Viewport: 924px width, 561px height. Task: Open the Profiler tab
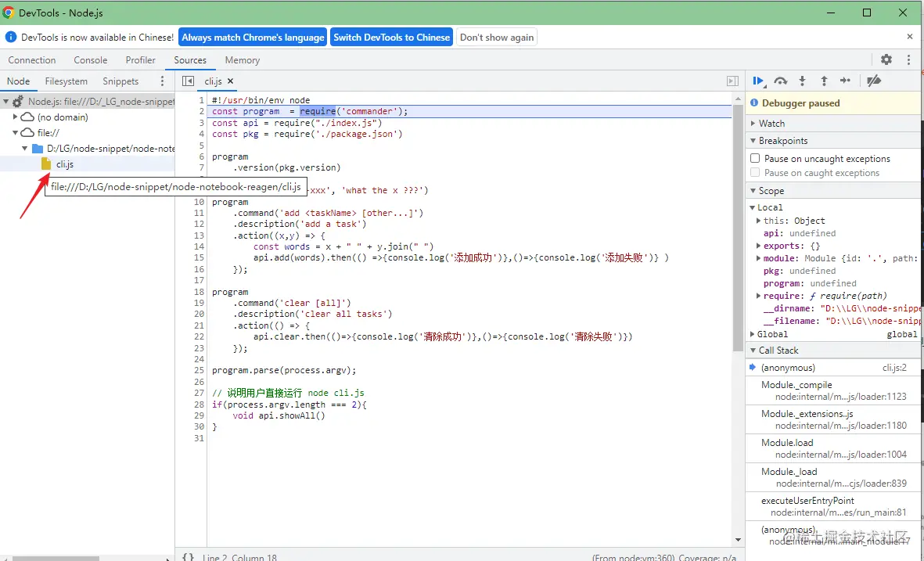tap(140, 60)
